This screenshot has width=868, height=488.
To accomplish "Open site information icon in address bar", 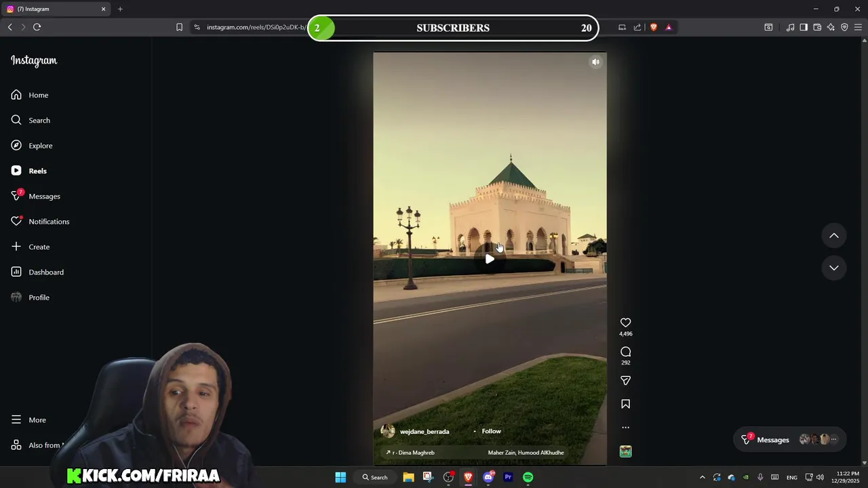I will click(197, 27).
